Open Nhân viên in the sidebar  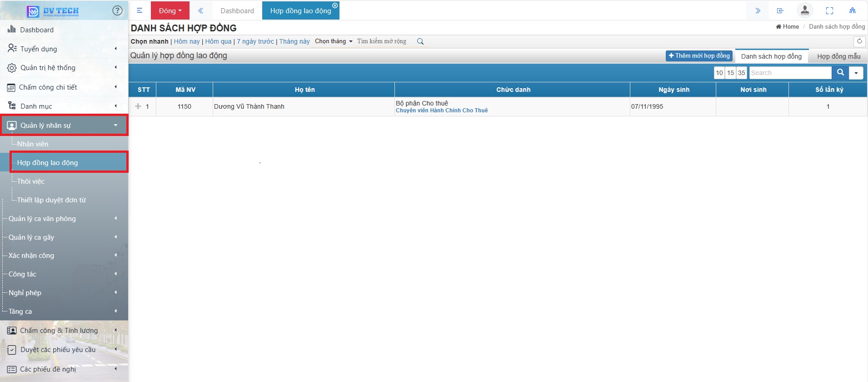point(33,144)
